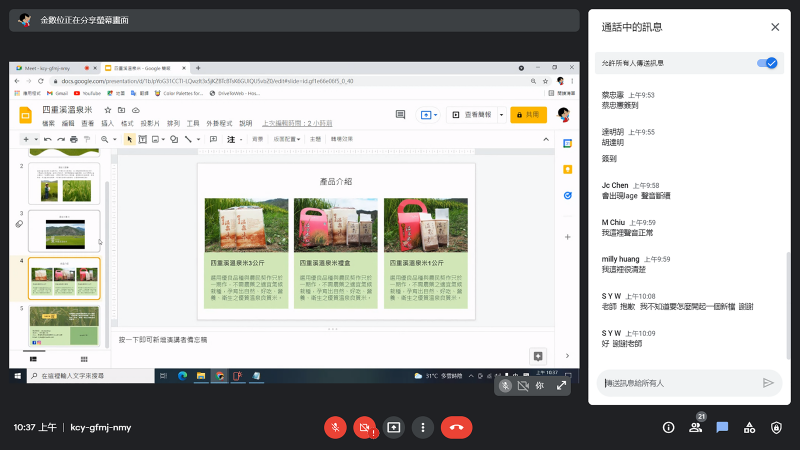Expand shared presentation to full screen
Viewport: 800px width, 450px height.
561,386
